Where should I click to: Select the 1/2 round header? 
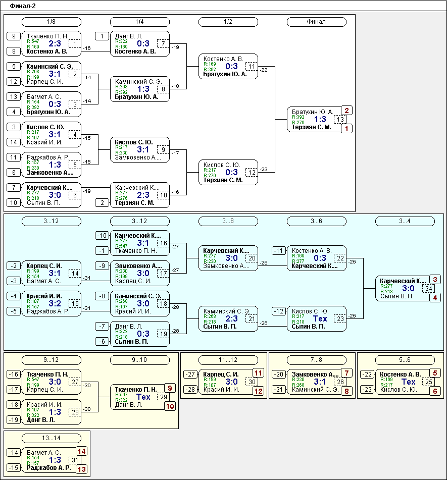pyautogui.click(x=228, y=22)
